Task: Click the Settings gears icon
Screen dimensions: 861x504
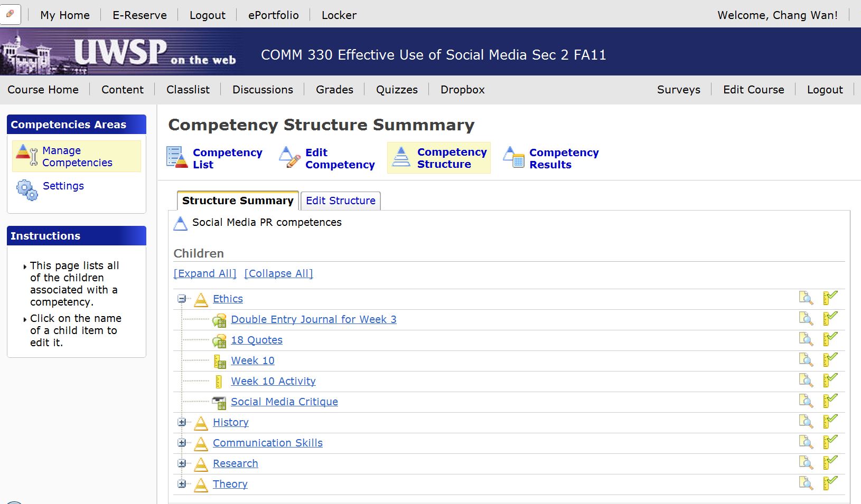Action: coord(26,189)
